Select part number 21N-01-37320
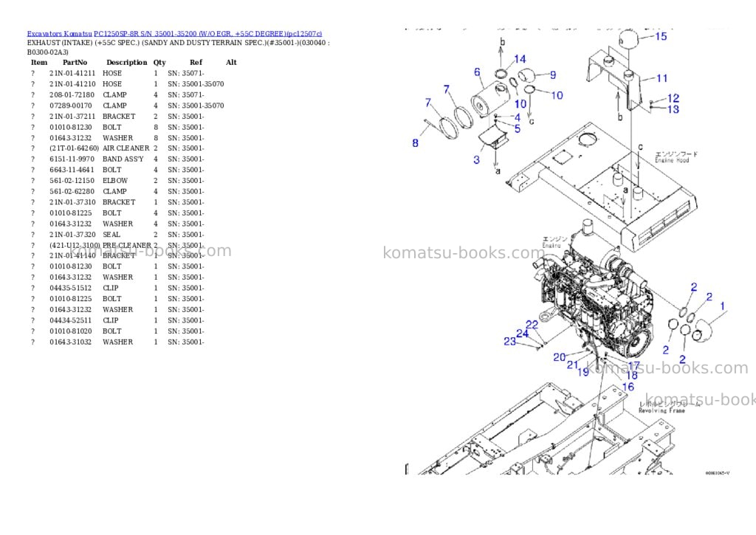Screen dimensions: 756x535 click(72, 235)
